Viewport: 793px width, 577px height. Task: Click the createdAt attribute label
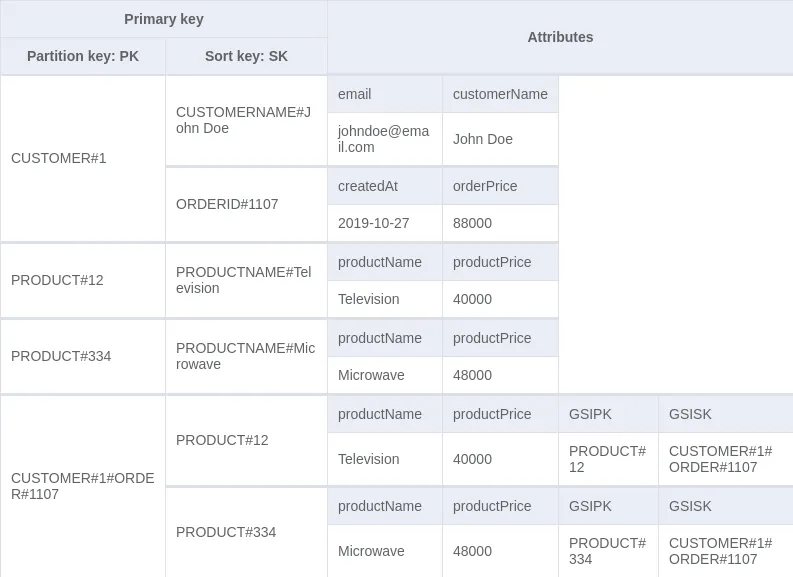[385, 186]
